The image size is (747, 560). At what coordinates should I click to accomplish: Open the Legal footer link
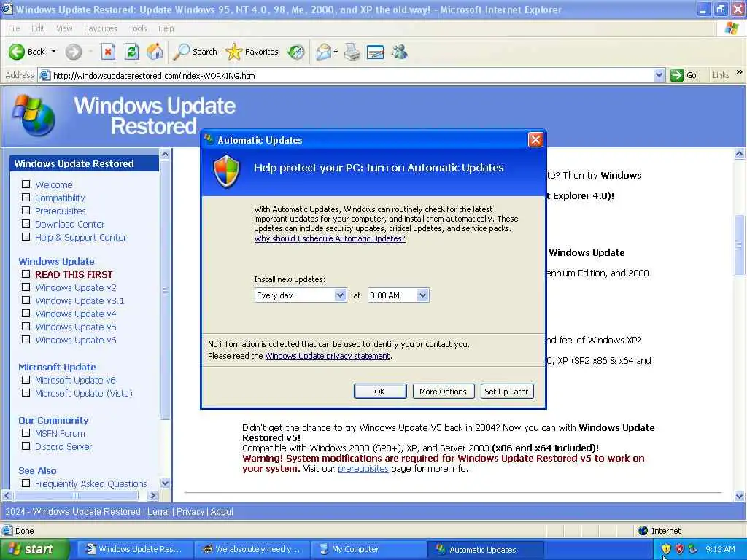click(158, 512)
